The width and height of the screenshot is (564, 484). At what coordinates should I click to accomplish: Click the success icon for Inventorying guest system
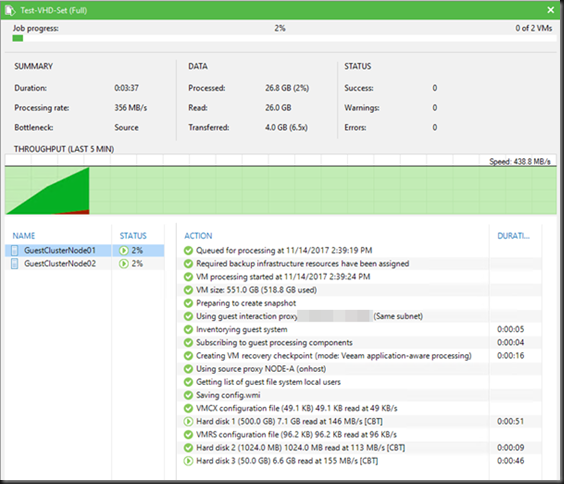188,329
